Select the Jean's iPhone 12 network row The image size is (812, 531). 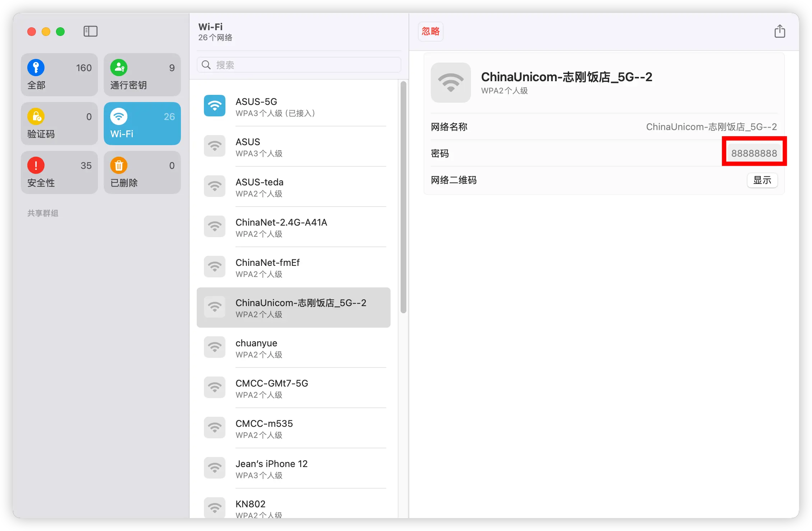pos(294,468)
